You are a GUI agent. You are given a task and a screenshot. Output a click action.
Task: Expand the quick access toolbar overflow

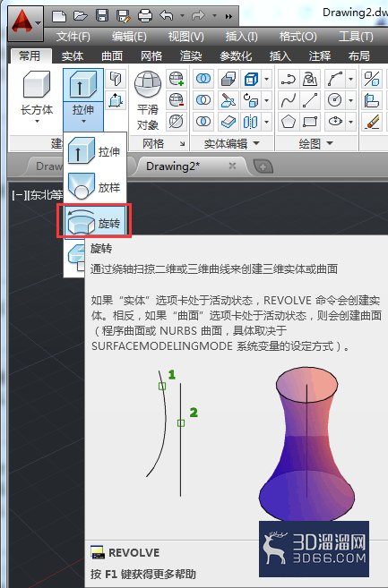pos(228,16)
